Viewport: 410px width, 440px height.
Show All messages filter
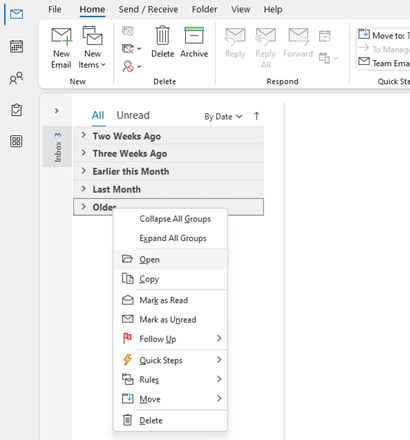tap(98, 116)
